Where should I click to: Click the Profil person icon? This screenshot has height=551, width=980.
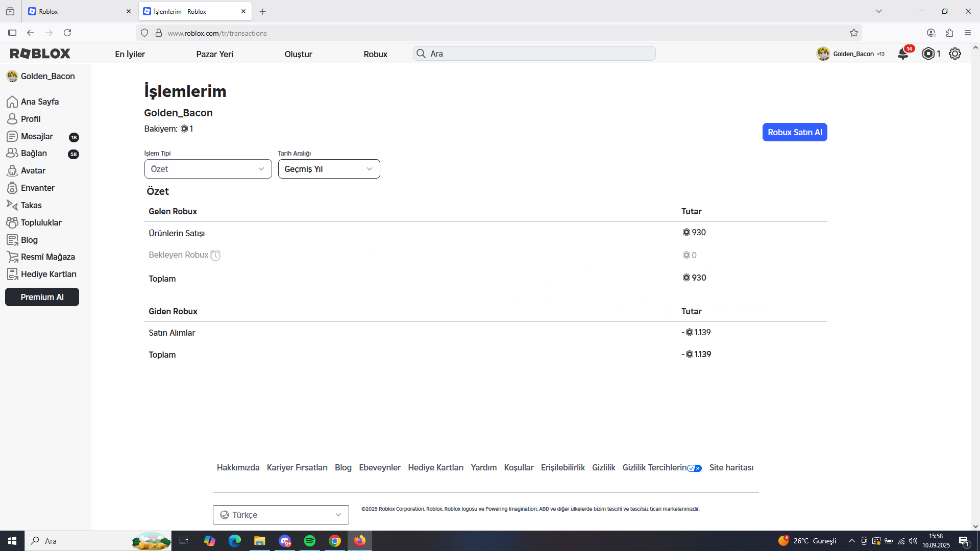point(12,119)
